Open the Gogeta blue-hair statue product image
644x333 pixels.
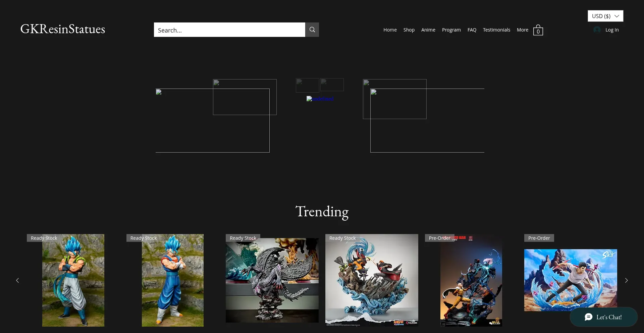[x=73, y=280]
